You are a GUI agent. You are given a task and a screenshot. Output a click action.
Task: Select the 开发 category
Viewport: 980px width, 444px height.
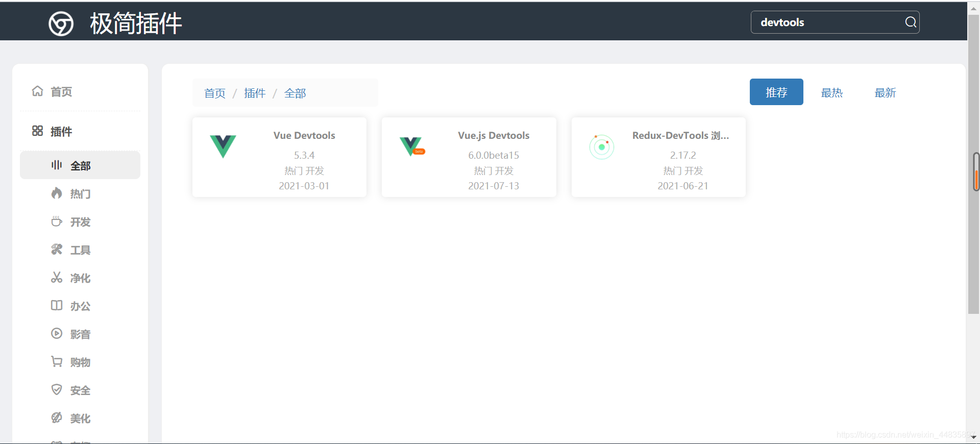pos(80,221)
